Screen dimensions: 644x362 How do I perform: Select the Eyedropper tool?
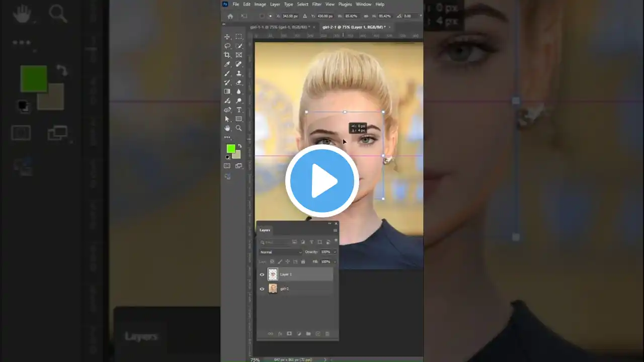(x=227, y=64)
